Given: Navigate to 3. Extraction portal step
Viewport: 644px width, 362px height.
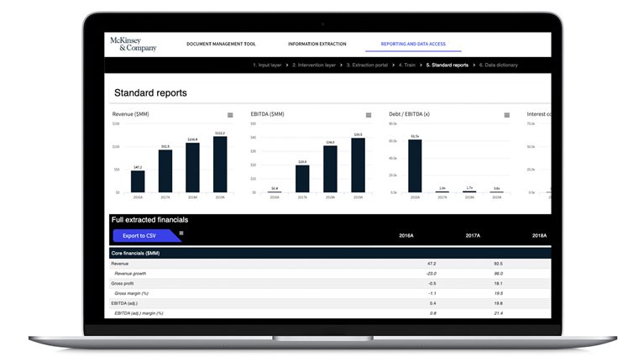Looking at the screenshot, I should point(369,65).
